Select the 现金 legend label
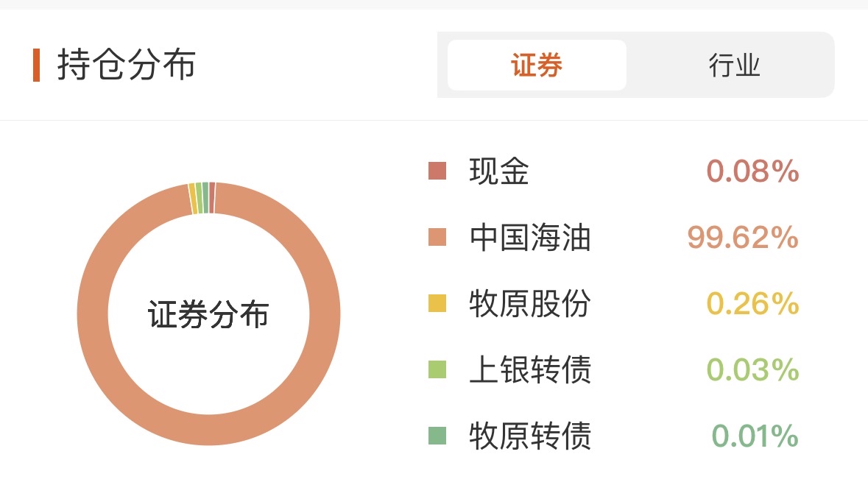The height and width of the screenshot is (496, 868). click(x=498, y=171)
